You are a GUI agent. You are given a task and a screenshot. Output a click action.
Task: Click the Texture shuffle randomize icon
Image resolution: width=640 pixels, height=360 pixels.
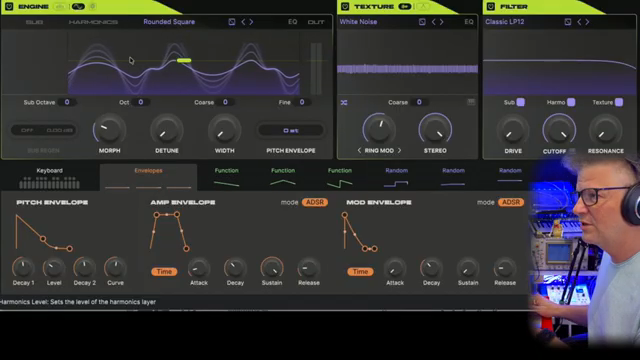[344, 102]
